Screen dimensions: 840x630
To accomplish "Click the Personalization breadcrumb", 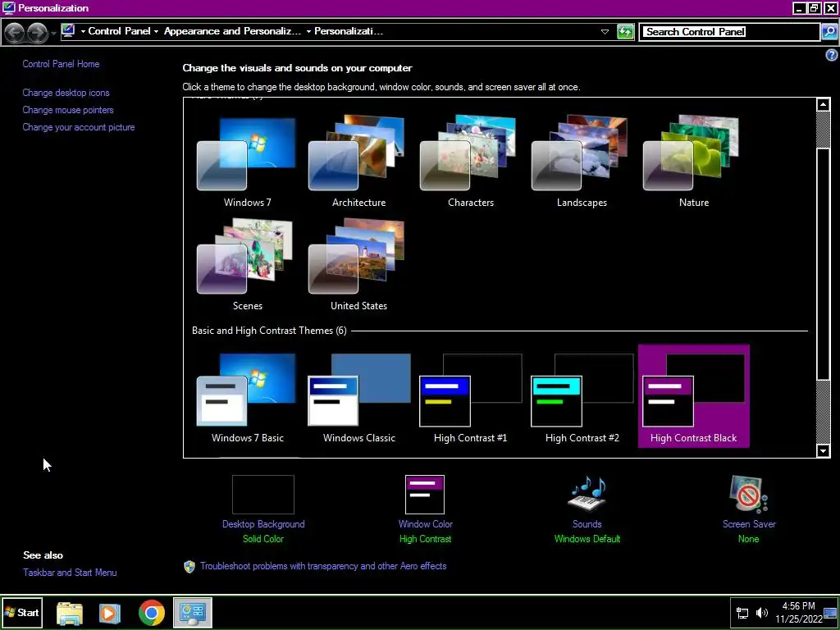I will 348,31.
